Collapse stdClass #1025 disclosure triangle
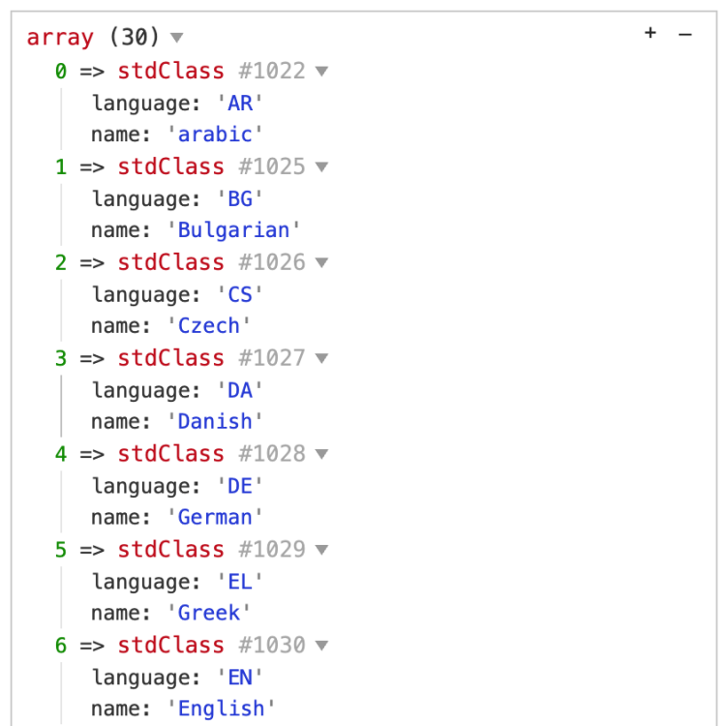Screen dimensions: 728x726 [x=321, y=166]
